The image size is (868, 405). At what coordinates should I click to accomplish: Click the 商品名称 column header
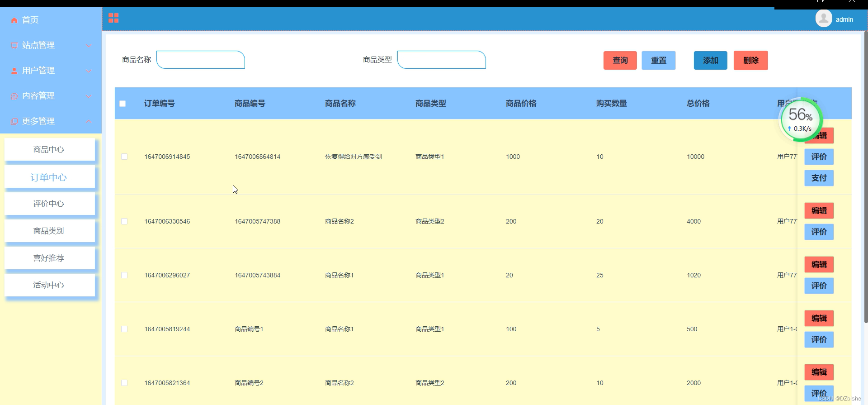click(x=340, y=104)
